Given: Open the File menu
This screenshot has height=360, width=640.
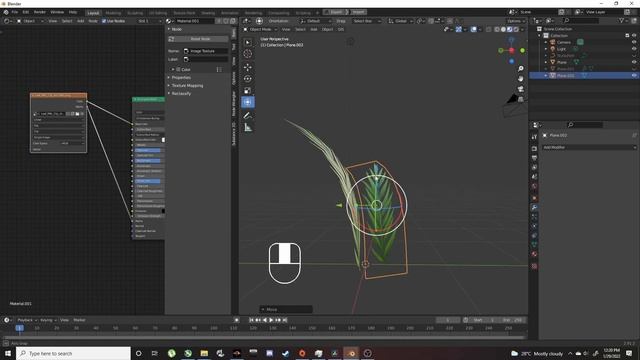Looking at the screenshot, I should [15, 12].
